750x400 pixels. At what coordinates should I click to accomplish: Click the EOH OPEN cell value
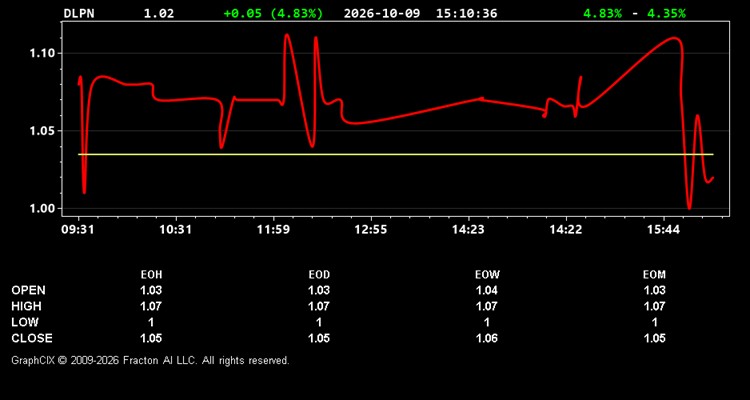click(x=151, y=290)
